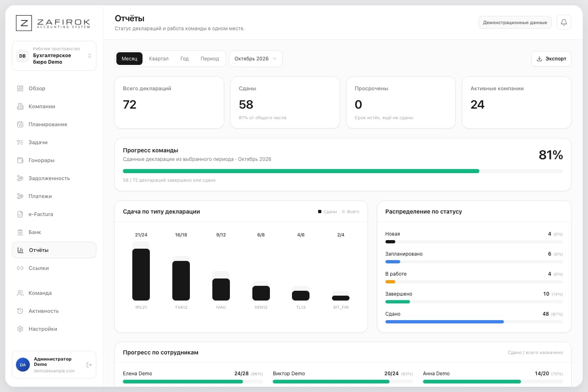
Task: Switch to the Квартал tab
Action: (x=159, y=58)
